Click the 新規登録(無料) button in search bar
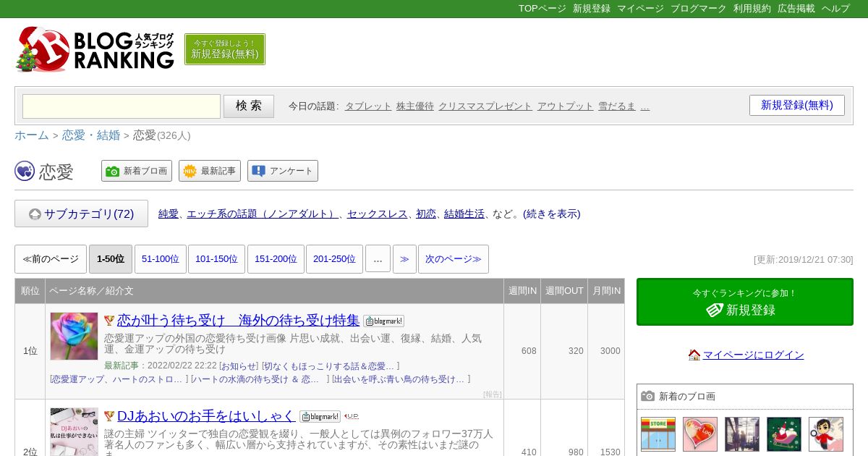Screen dimensions: 868x456 797,105
